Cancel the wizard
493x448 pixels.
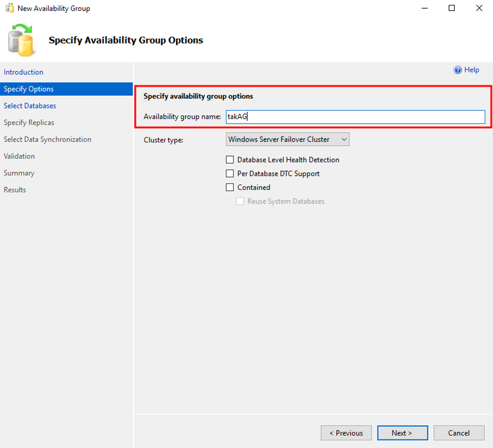click(x=459, y=433)
